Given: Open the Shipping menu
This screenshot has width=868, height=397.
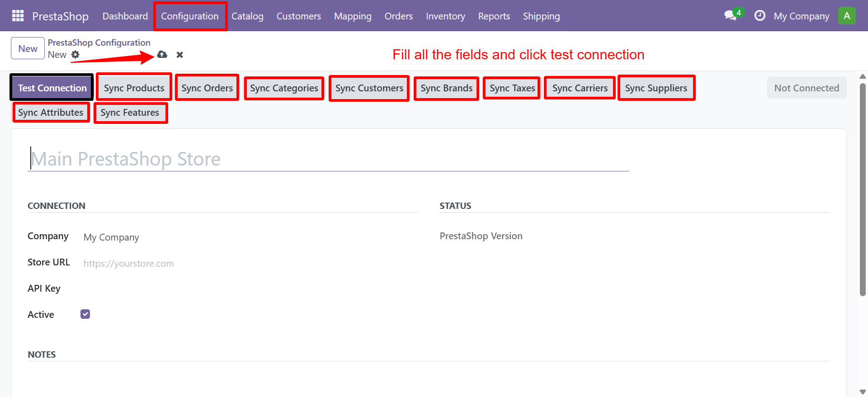Looking at the screenshot, I should 541,16.
